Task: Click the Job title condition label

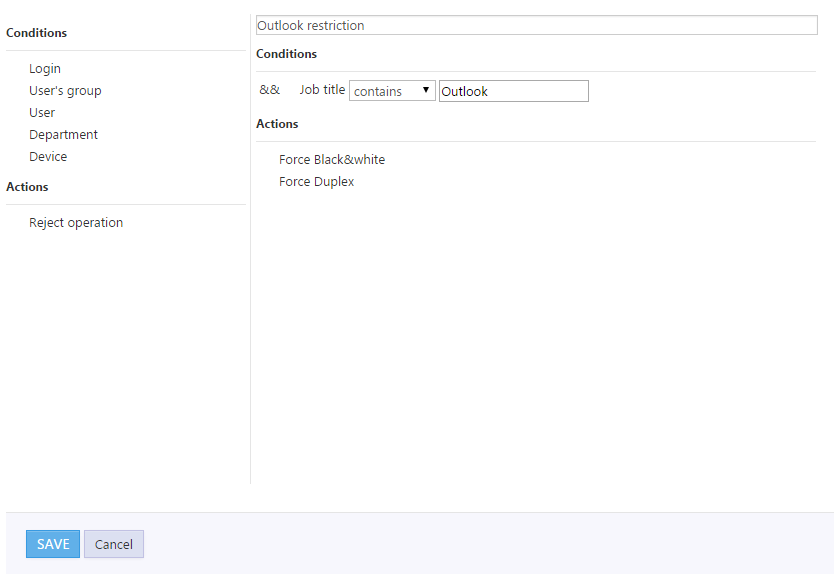Action: coord(322,90)
